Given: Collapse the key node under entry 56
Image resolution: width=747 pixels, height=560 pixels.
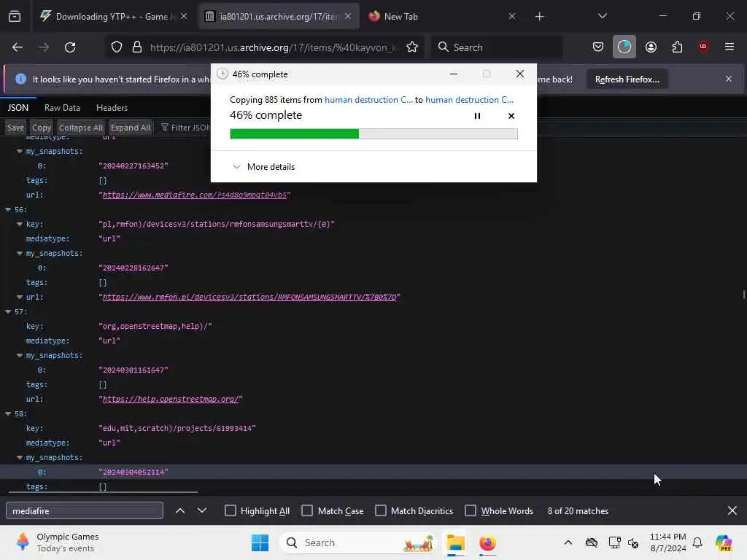Looking at the screenshot, I should 20,224.
